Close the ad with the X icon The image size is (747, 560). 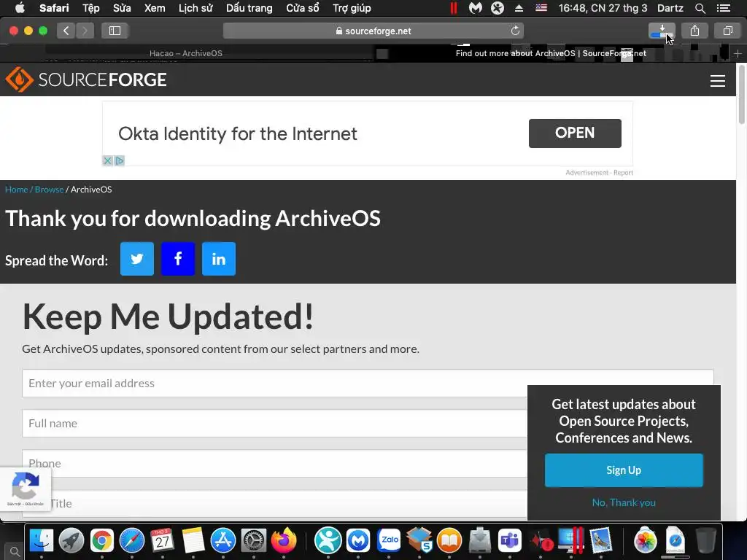tap(108, 160)
